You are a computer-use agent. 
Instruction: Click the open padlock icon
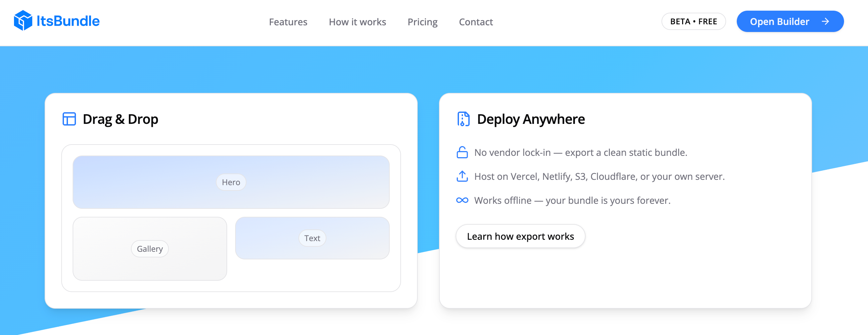click(x=462, y=152)
